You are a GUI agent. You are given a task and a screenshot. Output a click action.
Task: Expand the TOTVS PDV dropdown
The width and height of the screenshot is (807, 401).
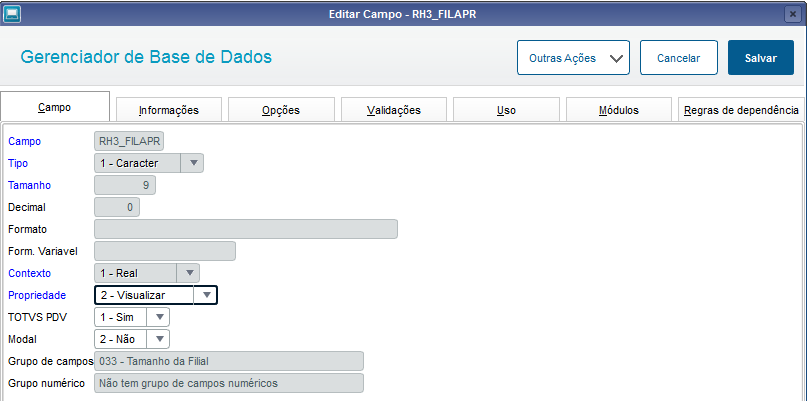(x=159, y=317)
